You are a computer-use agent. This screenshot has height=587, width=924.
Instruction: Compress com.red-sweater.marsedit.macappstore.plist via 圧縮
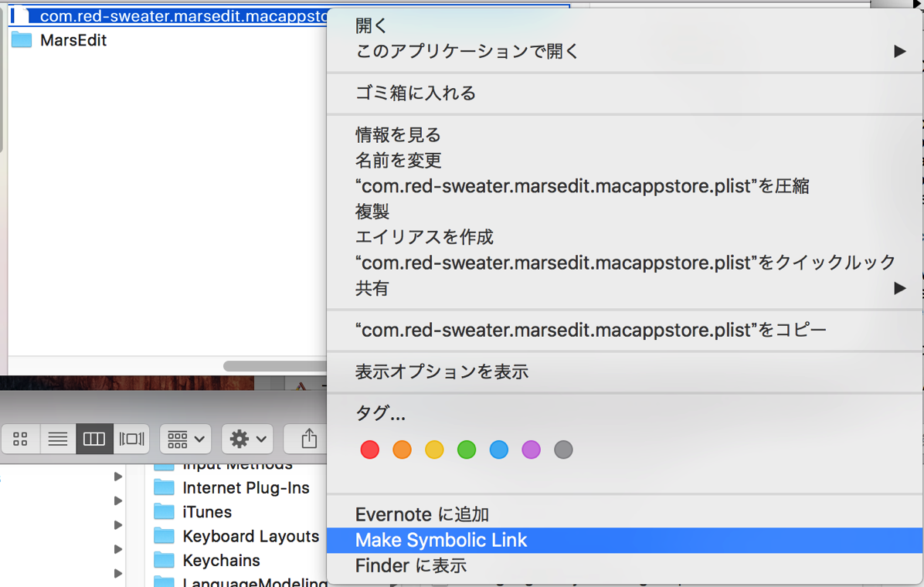pos(625,186)
